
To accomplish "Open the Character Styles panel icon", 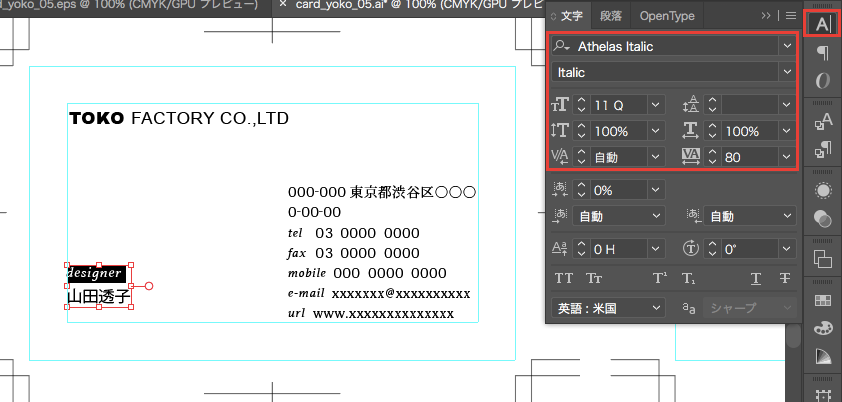I will (824, 122).
